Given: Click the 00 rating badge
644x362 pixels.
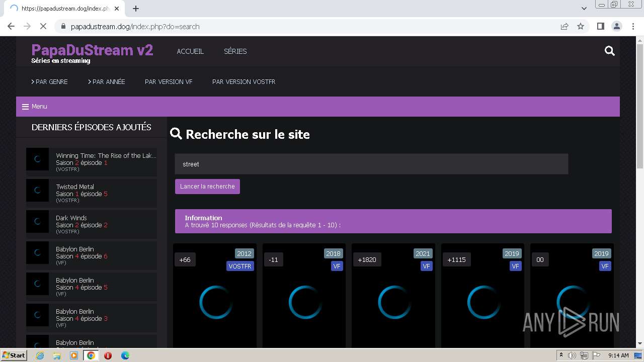Looking at the screenshot, I should coord(540,260).
